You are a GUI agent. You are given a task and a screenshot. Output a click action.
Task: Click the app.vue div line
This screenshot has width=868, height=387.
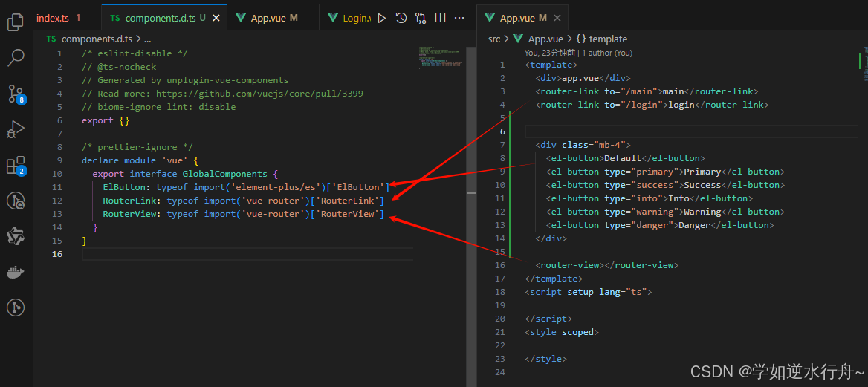(583, 78)
